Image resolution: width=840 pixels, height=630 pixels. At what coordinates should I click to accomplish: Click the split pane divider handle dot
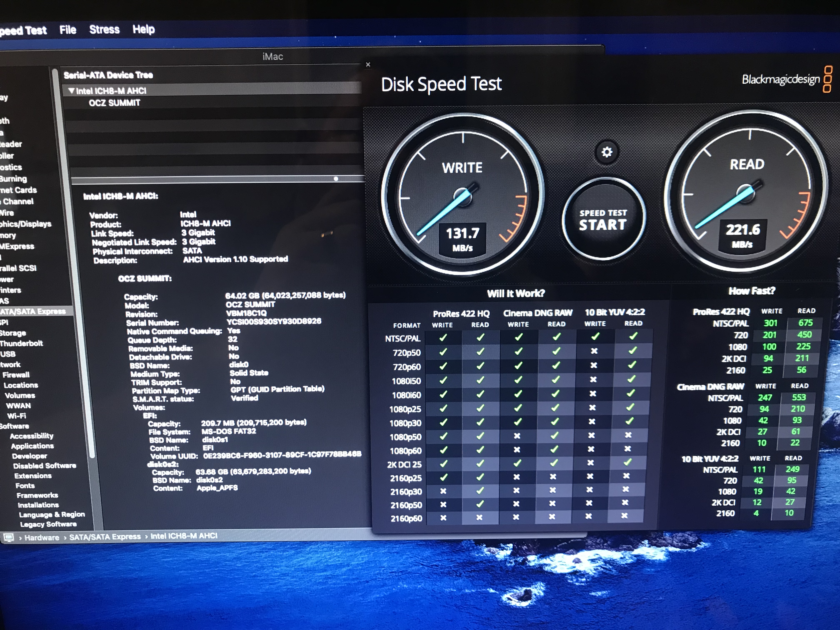(336, 179)
